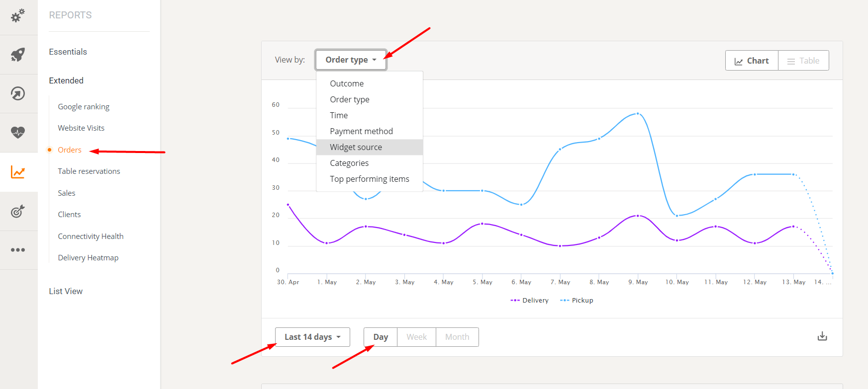
Task: Open the settings gears sidebar icon
Action: tap(18, 16)
